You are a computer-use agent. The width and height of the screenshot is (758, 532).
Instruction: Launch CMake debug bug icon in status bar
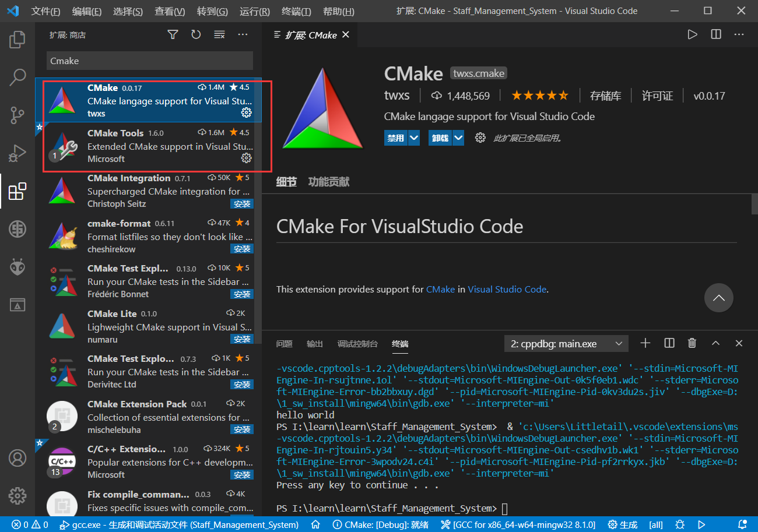coord(680,524)
